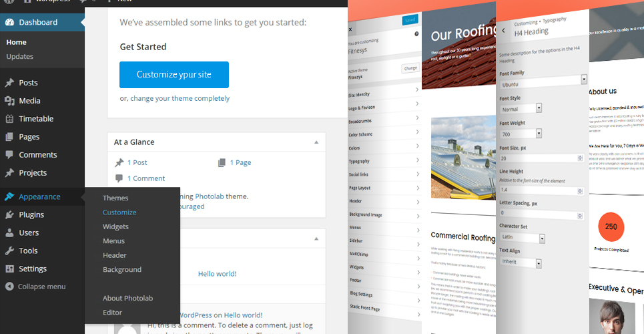Open Home under Dashboard
This screenshot has width=644, height=334.
click(17, 42)
